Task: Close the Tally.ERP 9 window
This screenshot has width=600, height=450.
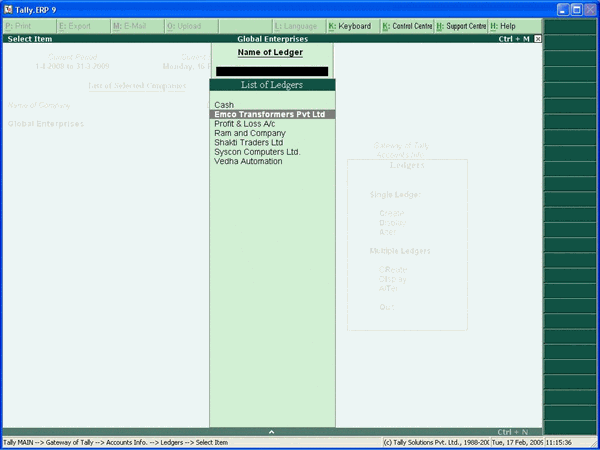Action: tap(590, 10)
